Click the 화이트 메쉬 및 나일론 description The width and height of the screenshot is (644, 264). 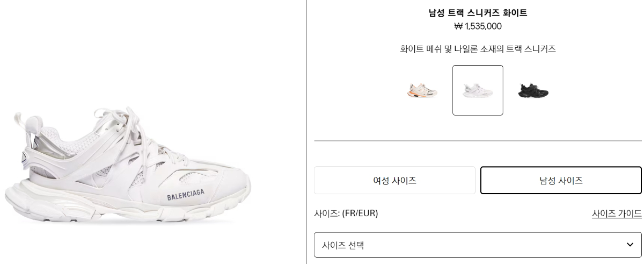[478, 49]
